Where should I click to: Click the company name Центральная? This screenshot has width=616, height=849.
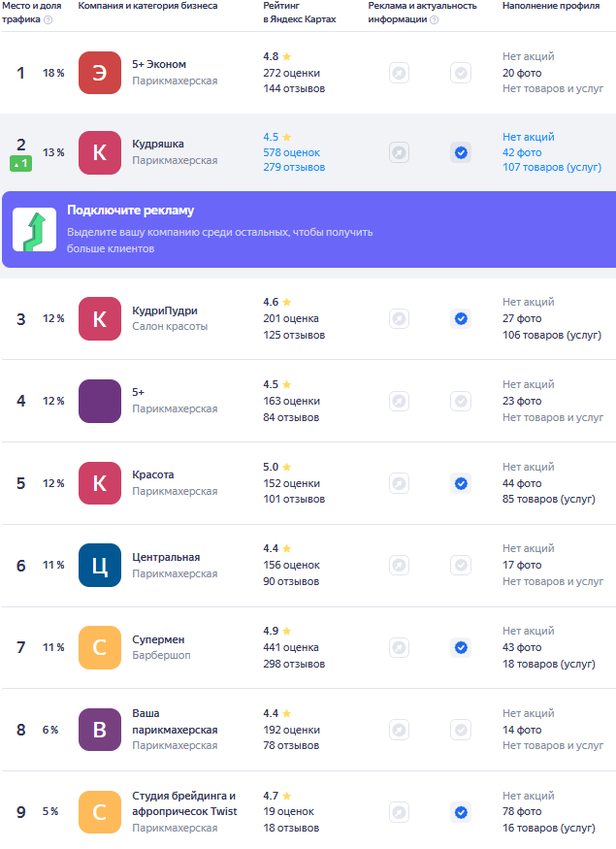[x=166, y=557]
